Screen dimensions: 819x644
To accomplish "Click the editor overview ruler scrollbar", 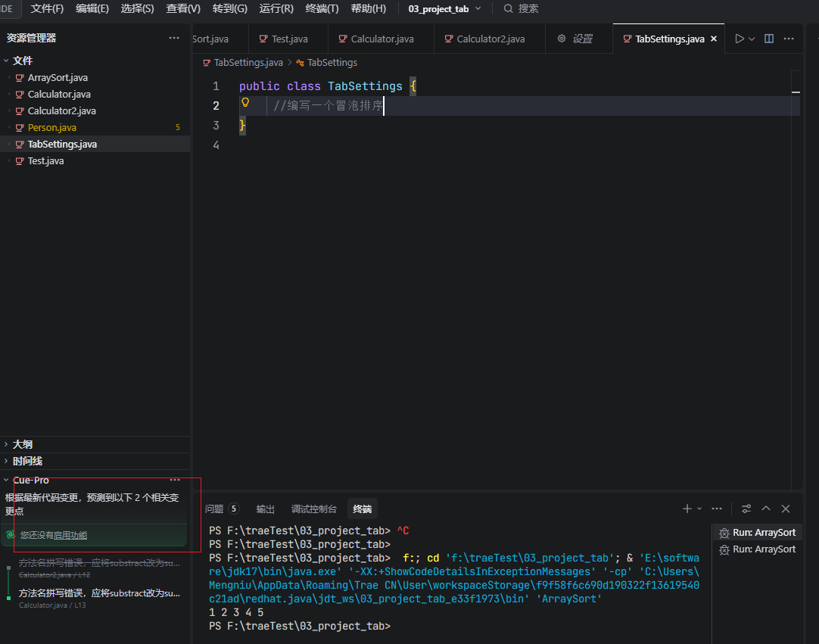I will coord(796,279).
